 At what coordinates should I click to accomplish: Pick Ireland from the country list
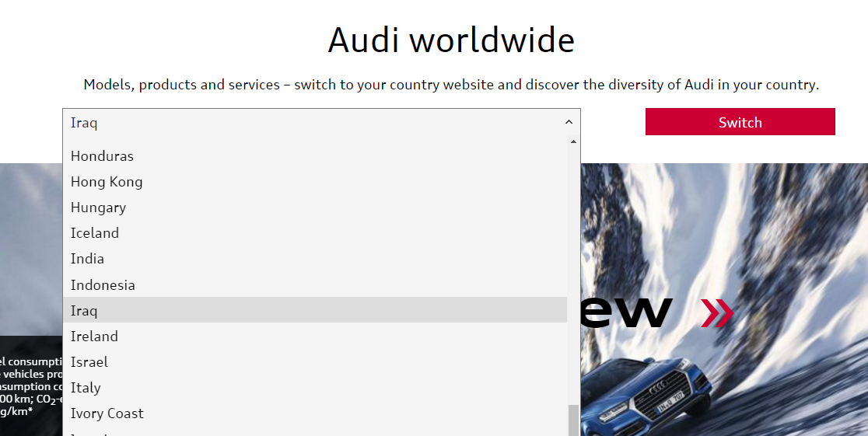pos(315,336)
